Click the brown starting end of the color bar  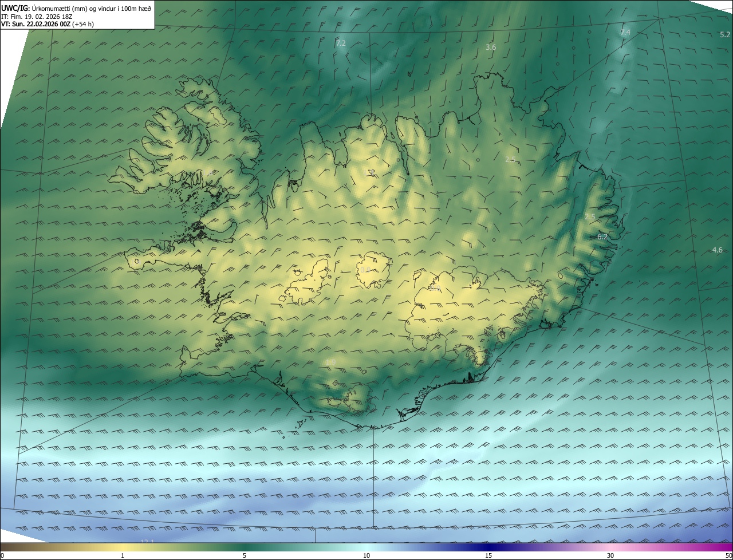(7, 547)
